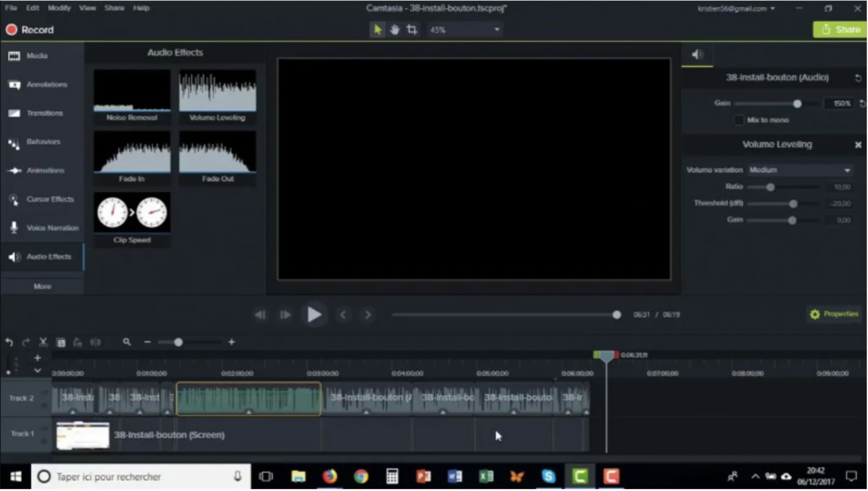Reset the audio clip properties
Image resolution: width=868 pixels, height=491 pixels.
pos(858,78)
